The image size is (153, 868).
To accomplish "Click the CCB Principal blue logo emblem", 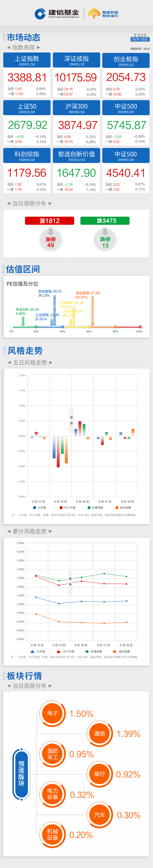I will click(40, 14).
